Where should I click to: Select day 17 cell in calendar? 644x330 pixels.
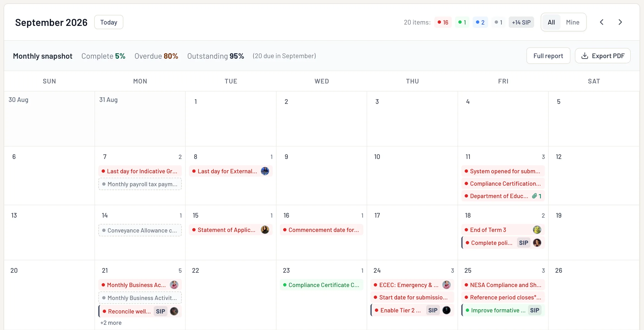tap(412, 232)
